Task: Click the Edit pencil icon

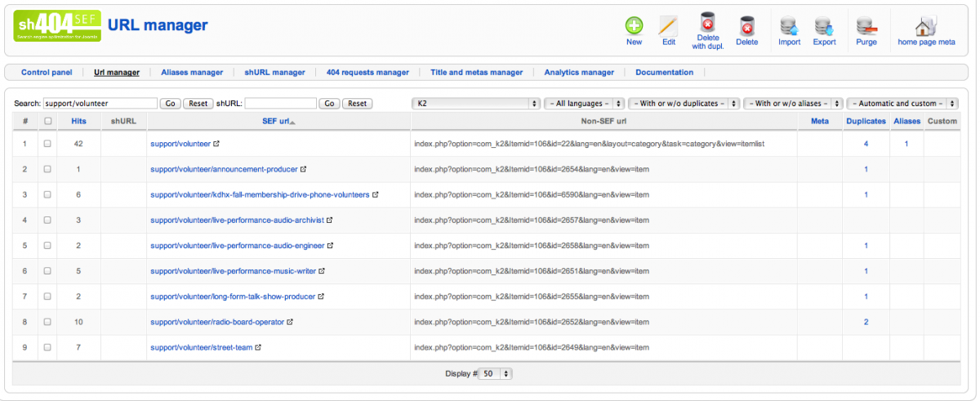Action: coord(668,26)
